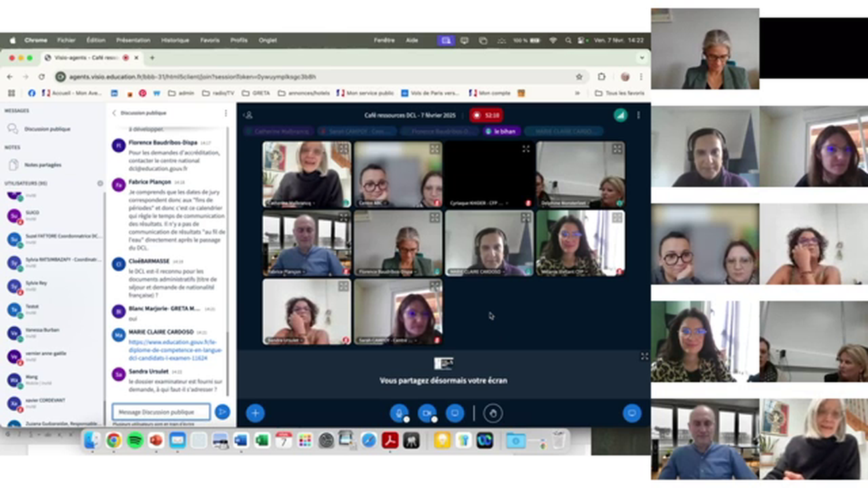Toggle the user list panel icon
This screenshot has height=488, width=868.
pos(248,115)
